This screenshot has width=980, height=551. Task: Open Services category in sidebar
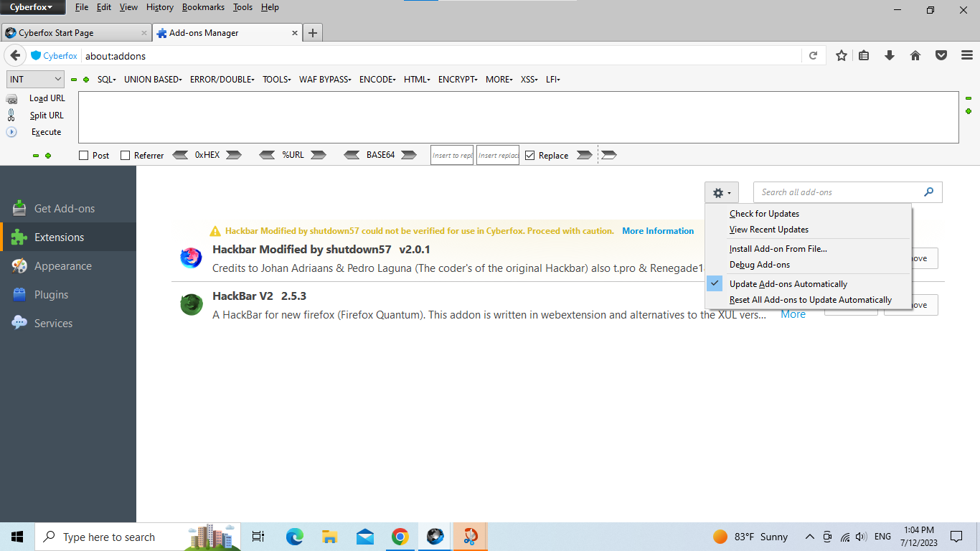coord(68,323)
